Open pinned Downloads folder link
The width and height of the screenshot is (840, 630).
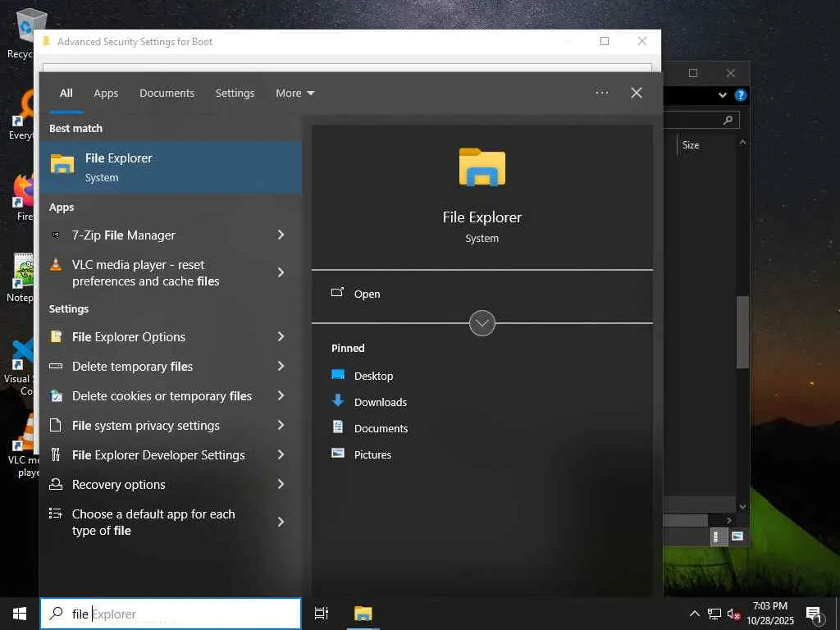click(x=381, y=402)
